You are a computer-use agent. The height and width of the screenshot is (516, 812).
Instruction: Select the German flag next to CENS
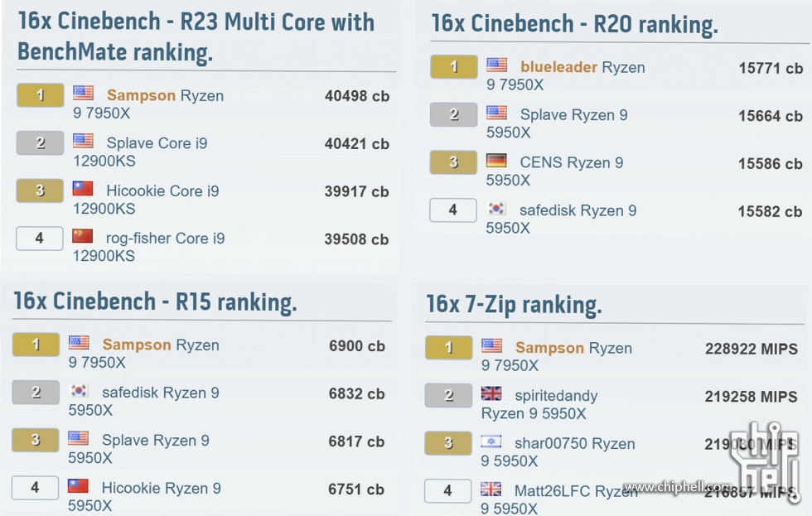(496, 161)
